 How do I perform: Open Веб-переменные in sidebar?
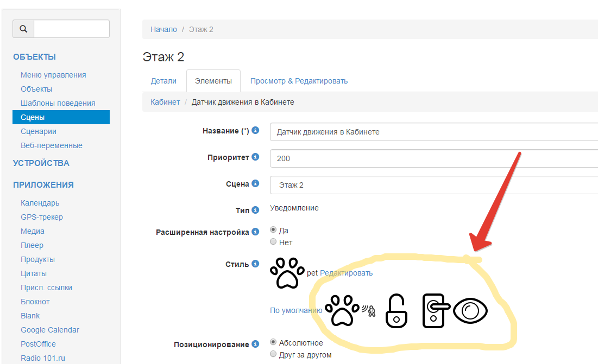52,145
